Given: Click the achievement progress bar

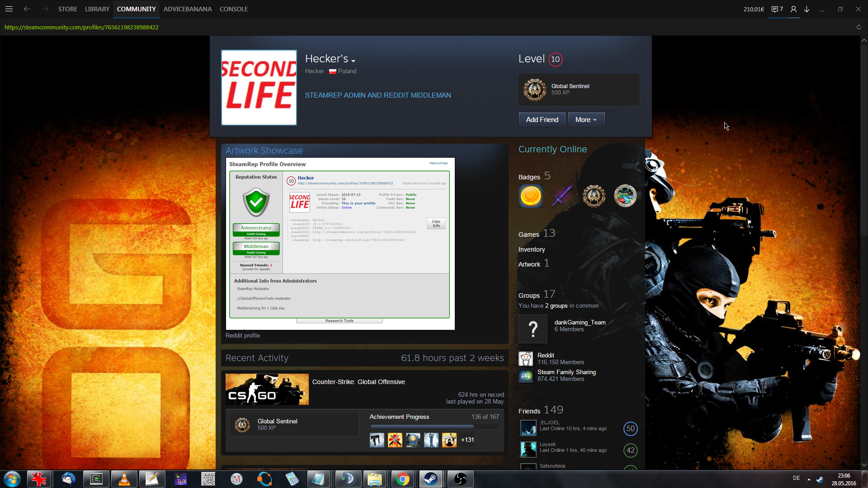Looking at the screenshot, I should (434, 426).
